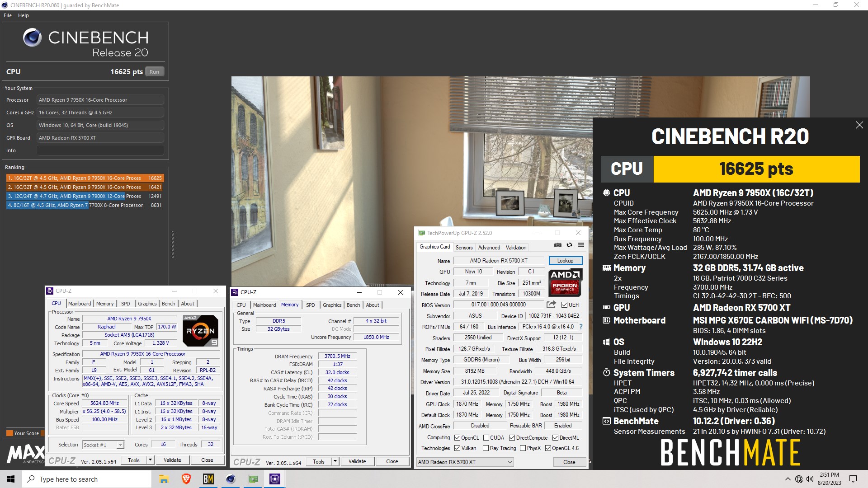
Task: Toggle the DirectCompute checkbox
Action: (512, 438)
